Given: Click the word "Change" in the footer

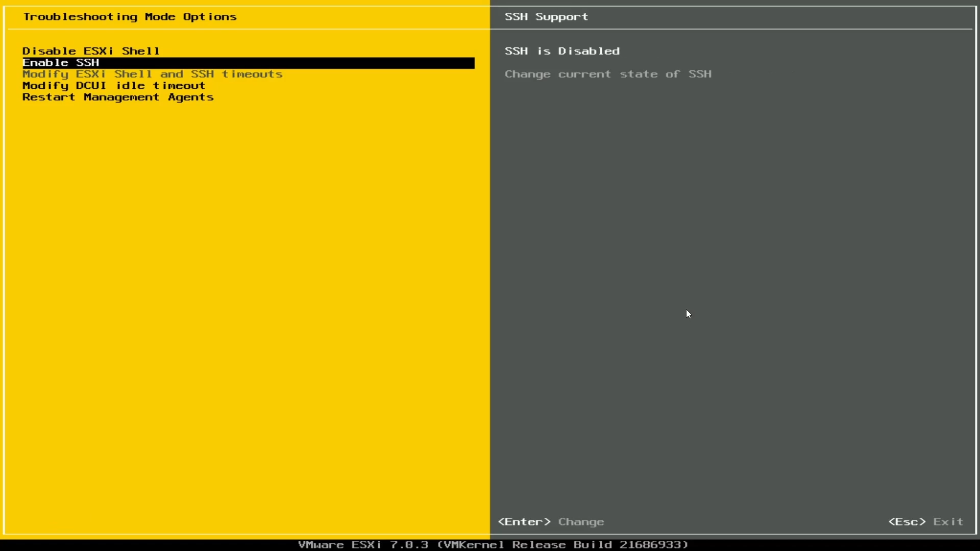Looking at the screenshot, I should (581, 521).
